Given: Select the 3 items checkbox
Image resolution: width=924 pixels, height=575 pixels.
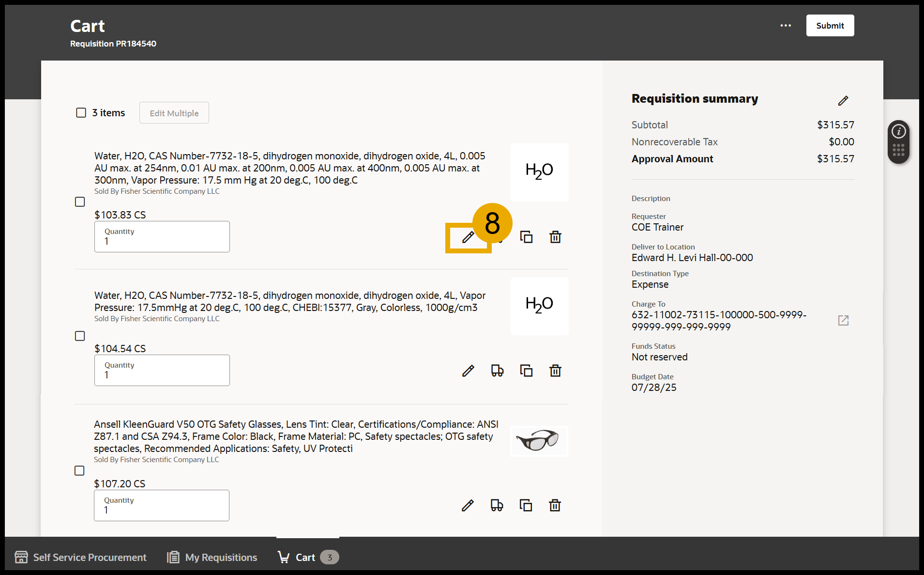Looking at the screenshot, I should [x=81, y=112].
